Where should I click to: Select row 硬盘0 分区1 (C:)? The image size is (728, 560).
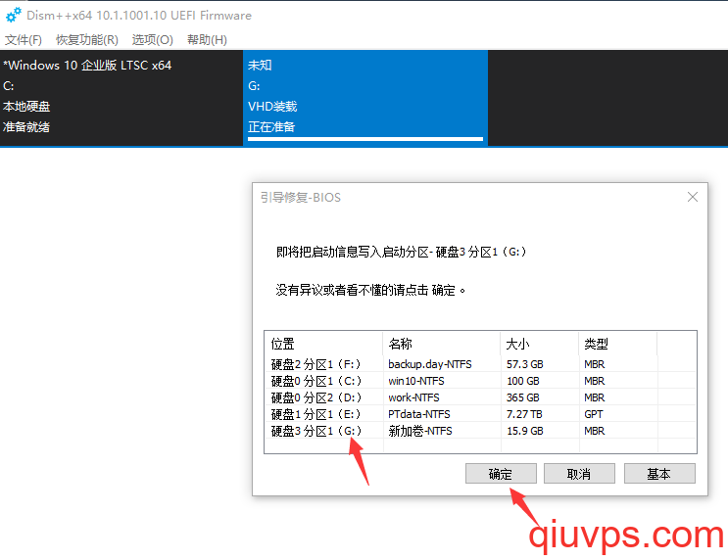(x=480, y=381)
